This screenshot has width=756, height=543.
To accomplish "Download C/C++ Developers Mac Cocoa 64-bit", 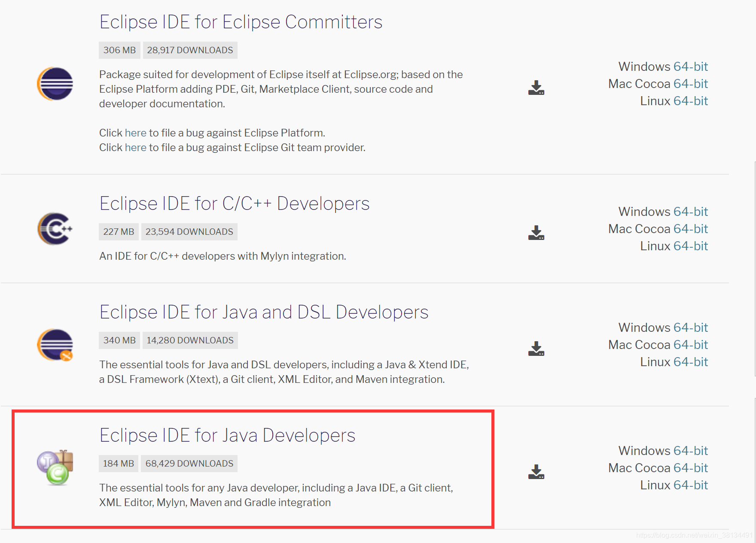I will (691, 229).
